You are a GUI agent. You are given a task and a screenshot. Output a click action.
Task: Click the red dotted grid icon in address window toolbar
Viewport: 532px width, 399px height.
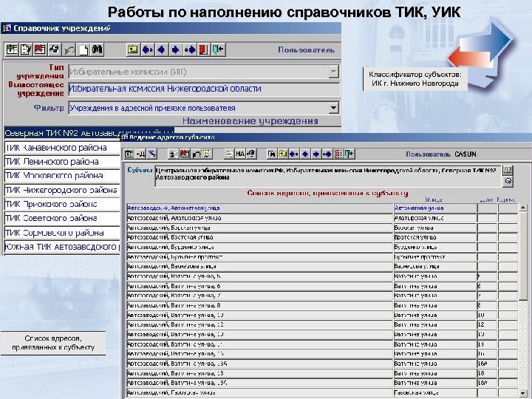coord(338,154)
